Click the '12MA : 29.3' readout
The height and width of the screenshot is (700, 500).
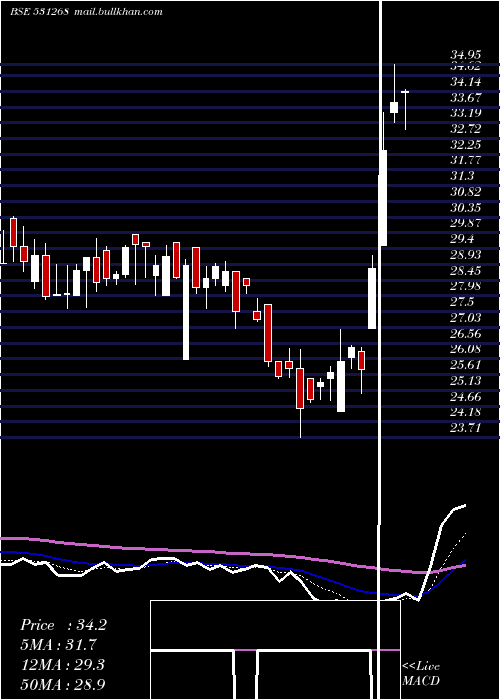coord(62,665)
